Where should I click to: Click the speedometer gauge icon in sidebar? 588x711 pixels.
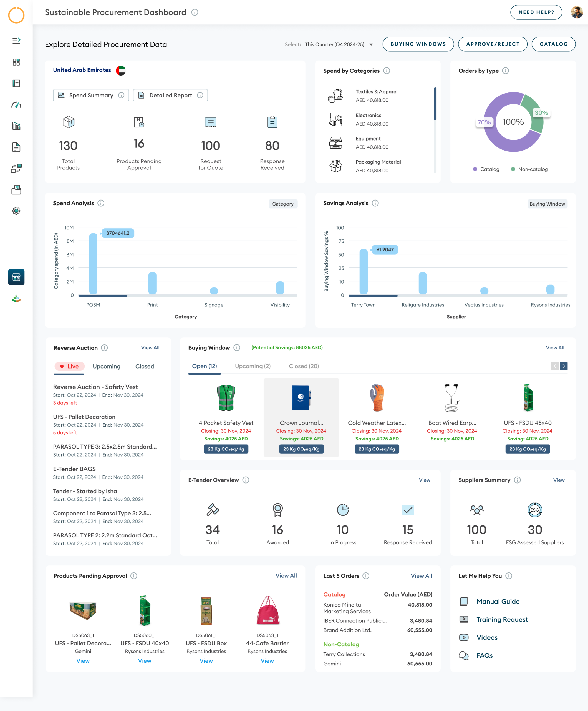coord(16,105)
